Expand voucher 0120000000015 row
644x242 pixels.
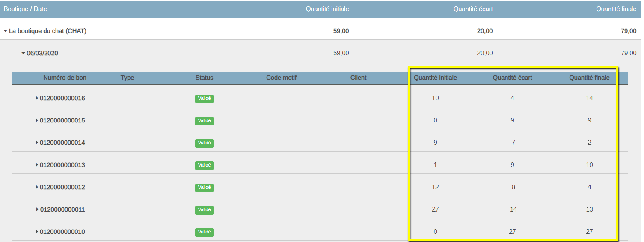coord(37,120)
